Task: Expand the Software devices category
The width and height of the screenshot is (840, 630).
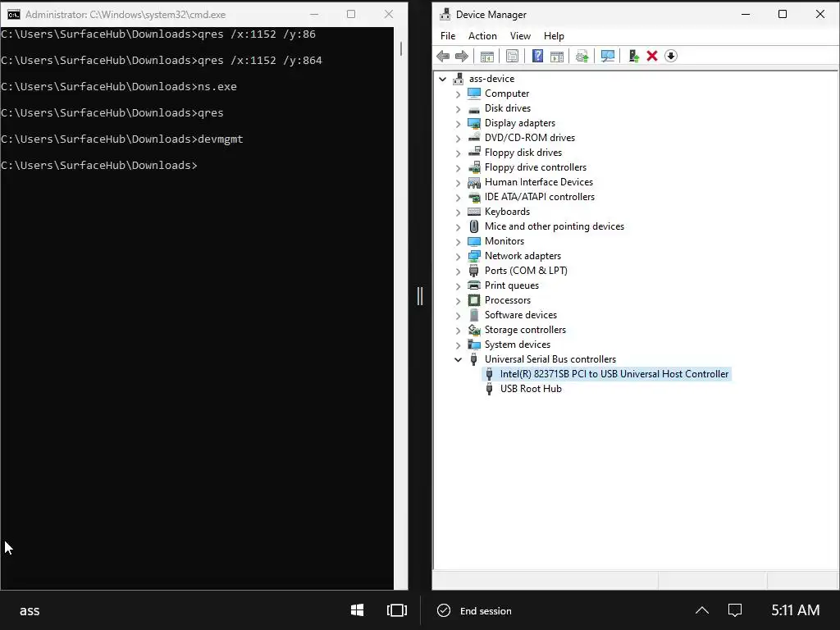Action: [458, 316]
